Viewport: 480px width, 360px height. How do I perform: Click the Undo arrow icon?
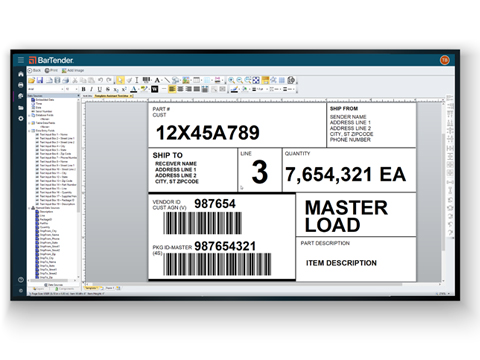(100, 80)
